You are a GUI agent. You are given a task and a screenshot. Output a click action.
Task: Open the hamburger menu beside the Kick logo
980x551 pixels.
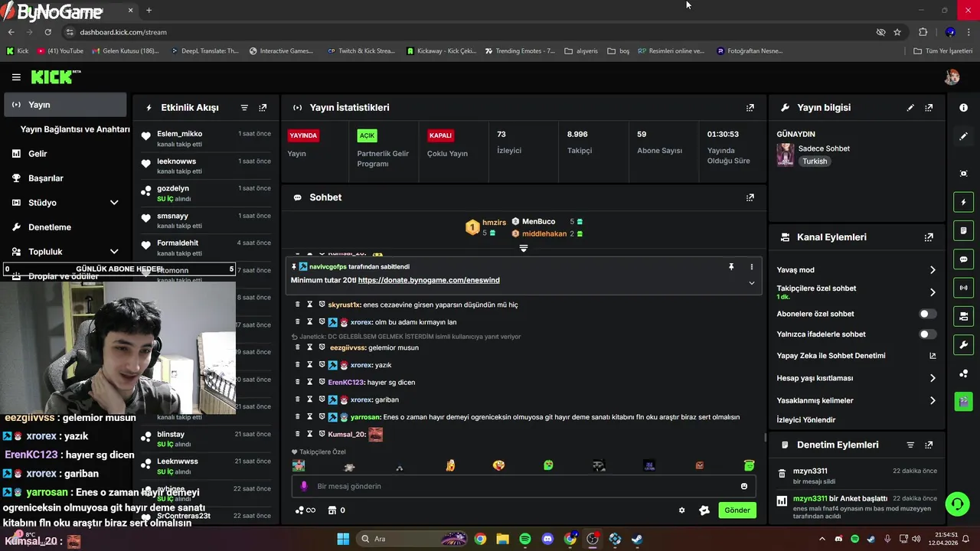pyautogui.click(x=16, y=77)
